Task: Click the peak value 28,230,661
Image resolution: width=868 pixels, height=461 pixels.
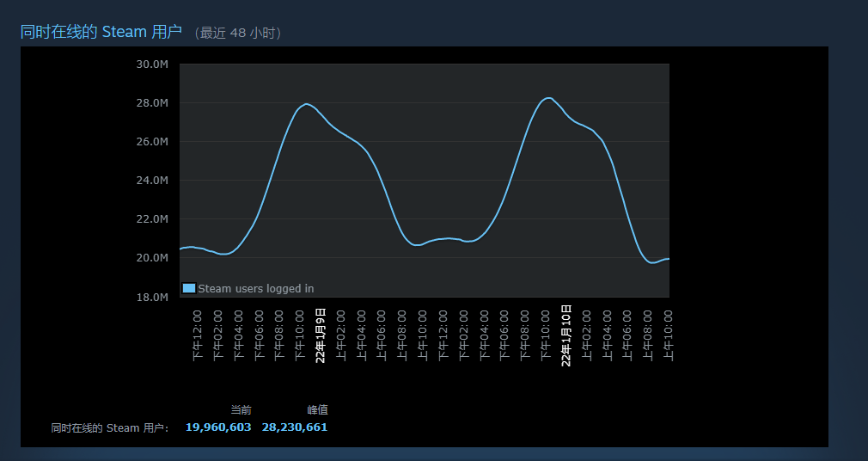Action: (x=295, y=427)
